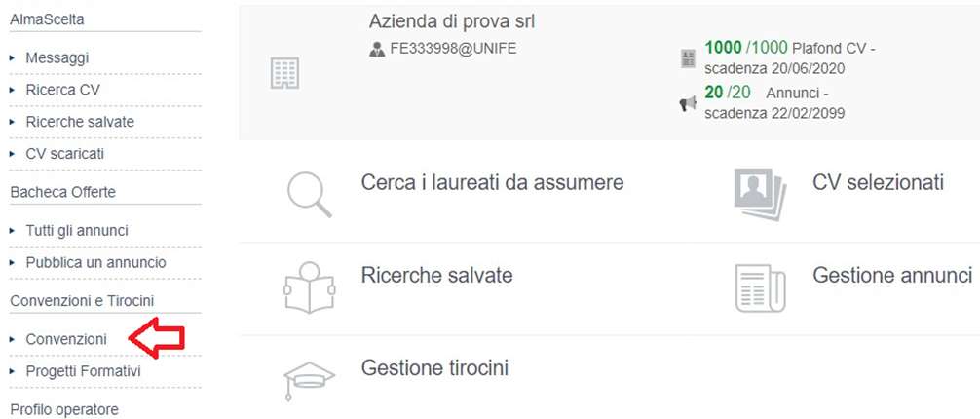This screenshot has height=419, width=980.
Task: Click the CV selezionati photo stack icon
Action: tap(761, 195)
